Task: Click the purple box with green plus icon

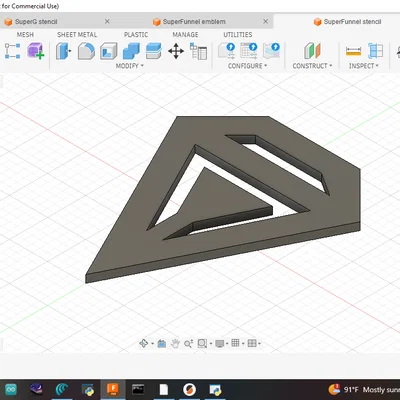Action: point(36,51)
